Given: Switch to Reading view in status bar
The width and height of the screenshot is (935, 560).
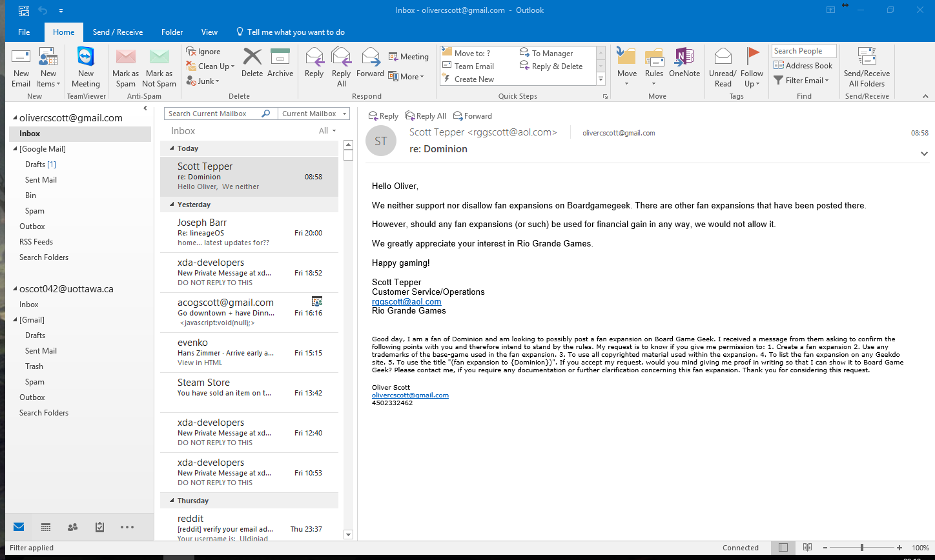Looking at the screenshot, I should 807,548.
